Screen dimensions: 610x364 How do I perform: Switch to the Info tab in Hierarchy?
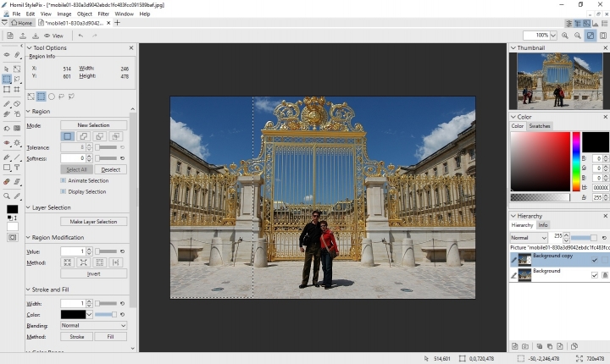543,225
